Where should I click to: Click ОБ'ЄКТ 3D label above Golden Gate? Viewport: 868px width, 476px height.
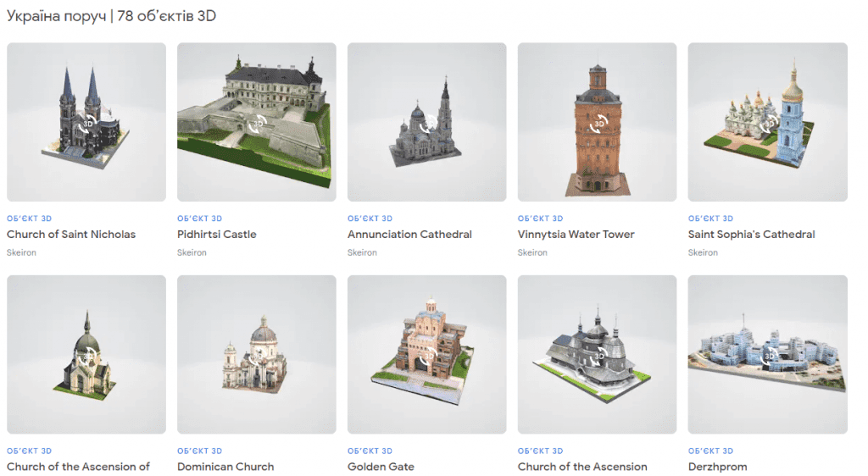pyautogui.click(x=370, y=451)
